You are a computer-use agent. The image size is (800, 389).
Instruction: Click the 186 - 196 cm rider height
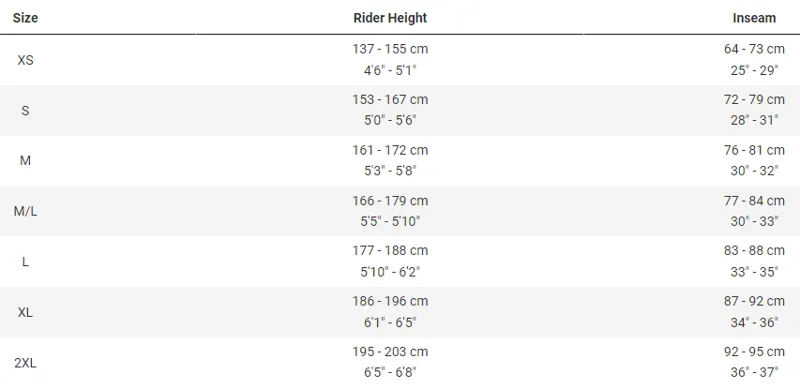pyautogui.click(x=390, y=301)
